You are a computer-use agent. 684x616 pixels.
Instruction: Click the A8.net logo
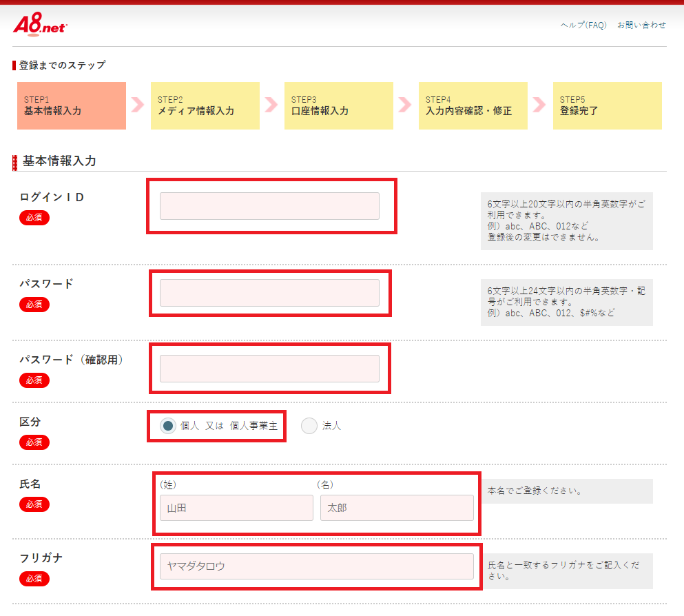tap(40, 24)
